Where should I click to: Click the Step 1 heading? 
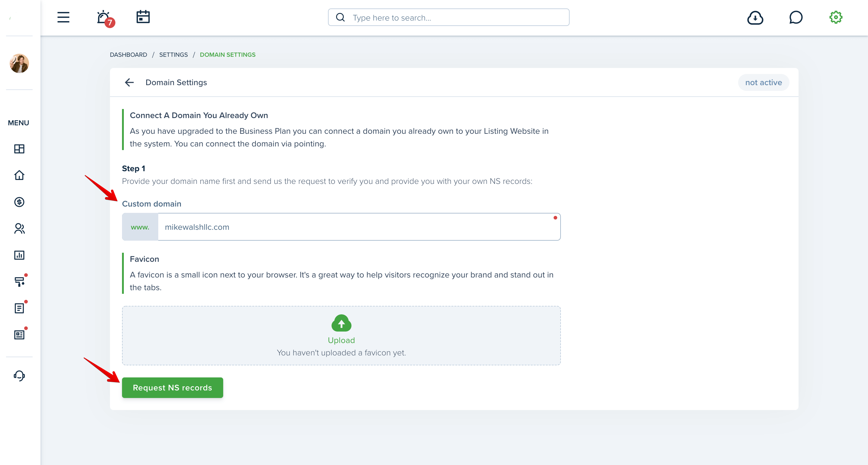pyautogui.click(x=133, y=168)
